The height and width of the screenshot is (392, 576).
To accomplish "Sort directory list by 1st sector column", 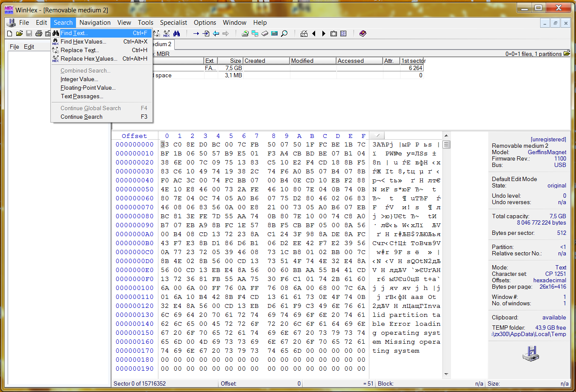I will pyautogui.click(x=412, y=61).
